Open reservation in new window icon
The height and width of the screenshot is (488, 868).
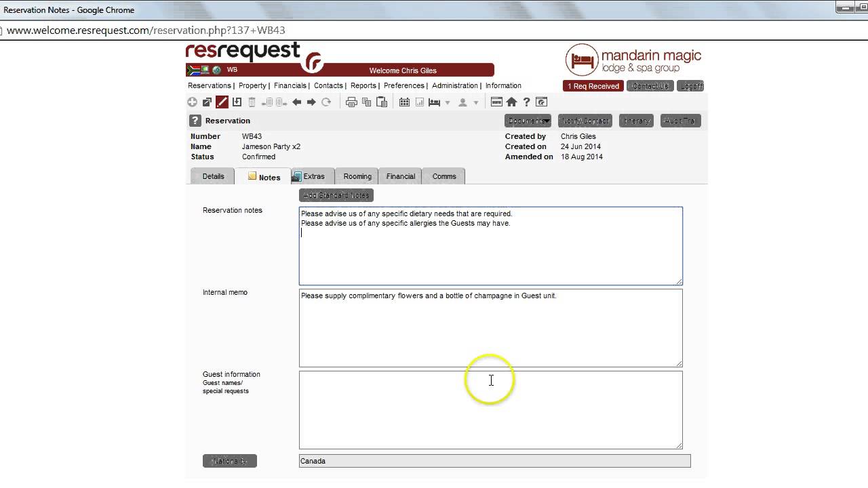coord(207,102)
